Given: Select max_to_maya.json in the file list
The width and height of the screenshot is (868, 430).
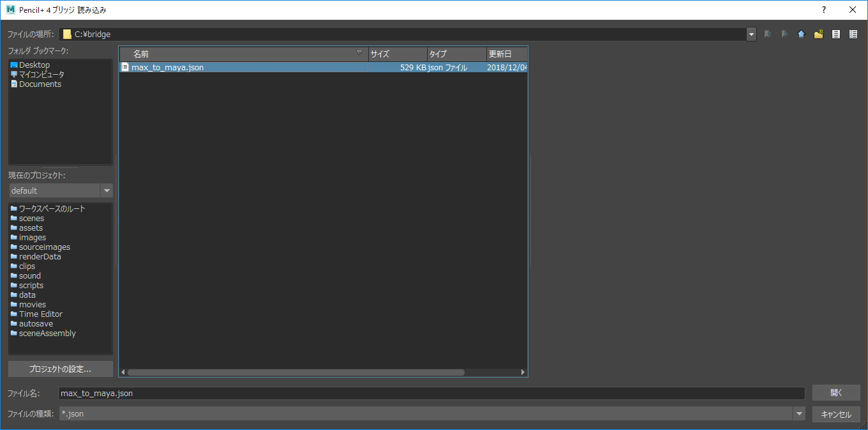Looking at the screenshot, I should point(167,68).
